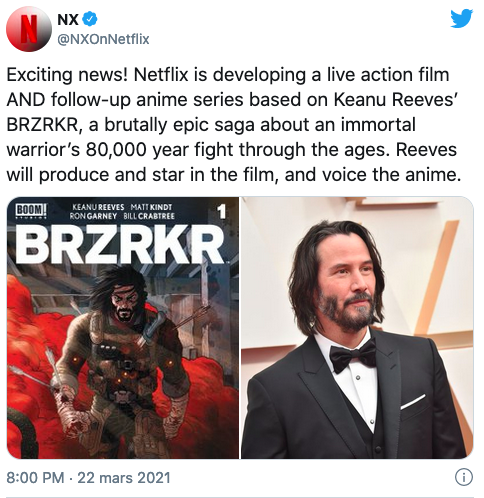Open the tuxedo red carpet photo
Screen dimensions: 484x498
click(357, 328)
